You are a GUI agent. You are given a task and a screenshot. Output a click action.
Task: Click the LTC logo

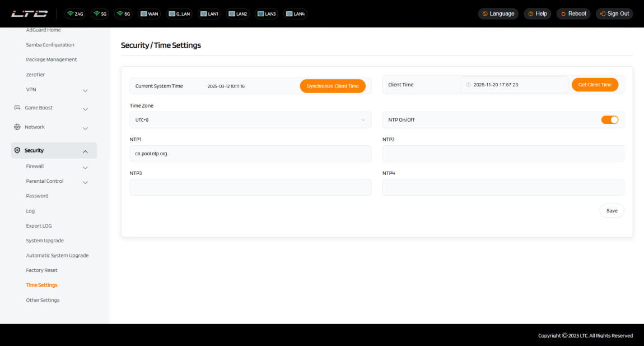[x=29, y=13]
